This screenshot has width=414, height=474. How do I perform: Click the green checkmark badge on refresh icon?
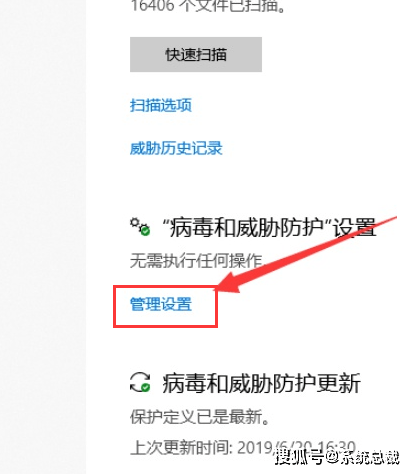(x=145, y=387)
